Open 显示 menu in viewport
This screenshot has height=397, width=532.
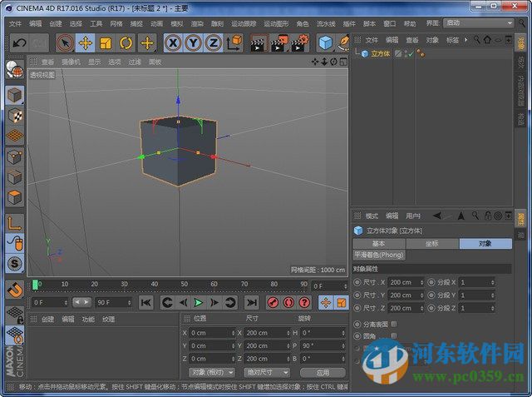[x=94, y=62]
